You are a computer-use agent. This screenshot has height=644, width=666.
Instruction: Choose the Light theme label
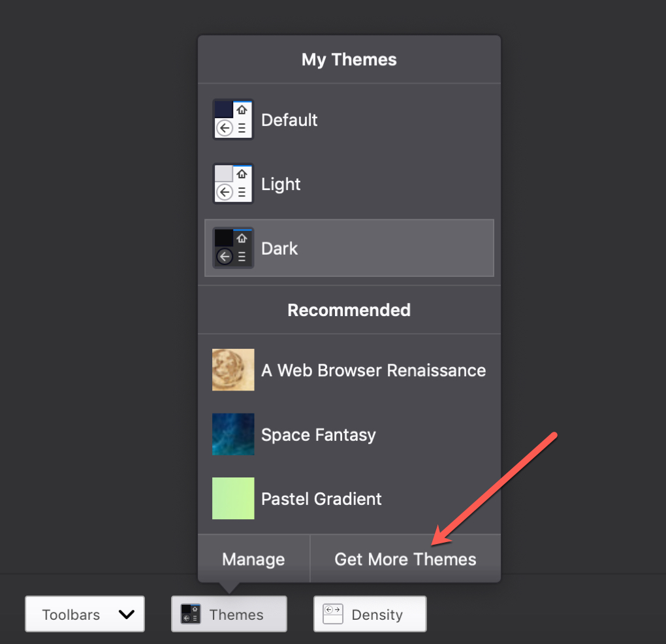point(281,184)
